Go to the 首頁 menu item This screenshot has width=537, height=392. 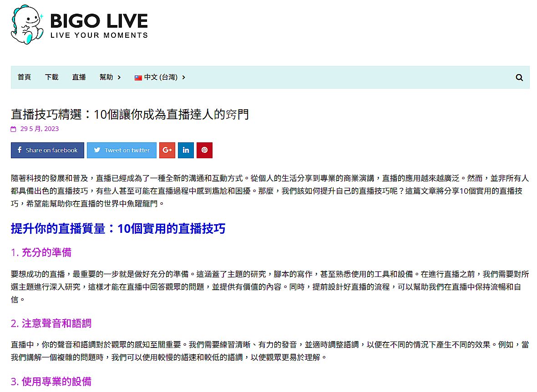click(24, 77)
